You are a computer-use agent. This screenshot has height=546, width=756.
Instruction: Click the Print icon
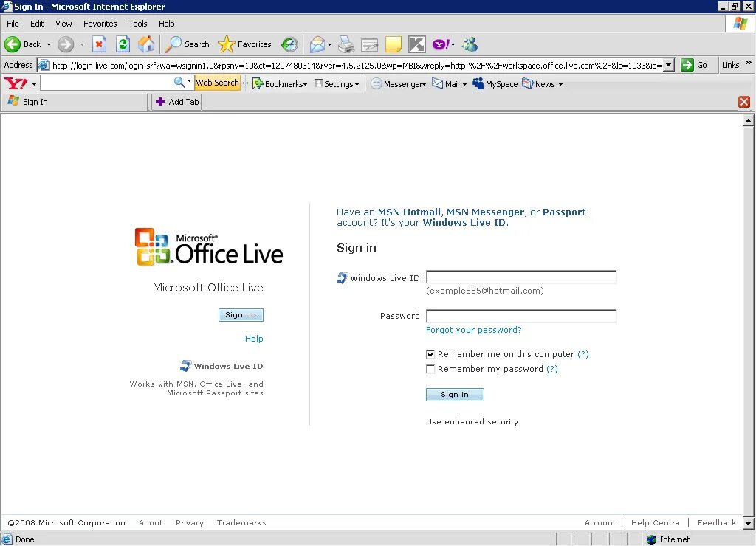346,44
